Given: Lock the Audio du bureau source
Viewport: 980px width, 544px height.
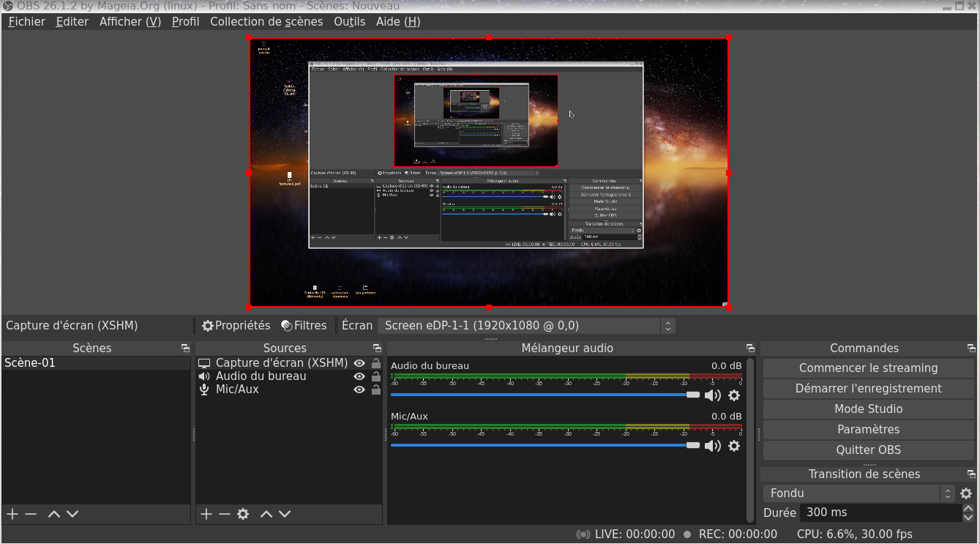Looking at the screenshot, I should [376, 376].
